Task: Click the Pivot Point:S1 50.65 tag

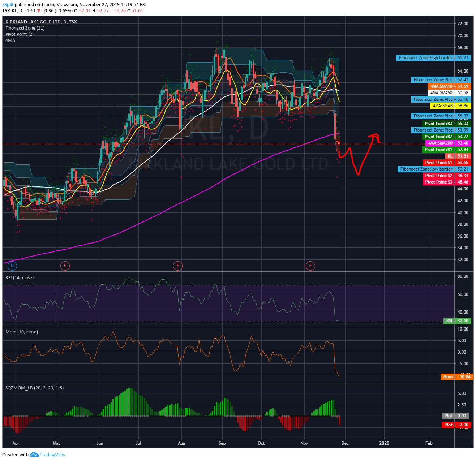Action: point(447,163)
